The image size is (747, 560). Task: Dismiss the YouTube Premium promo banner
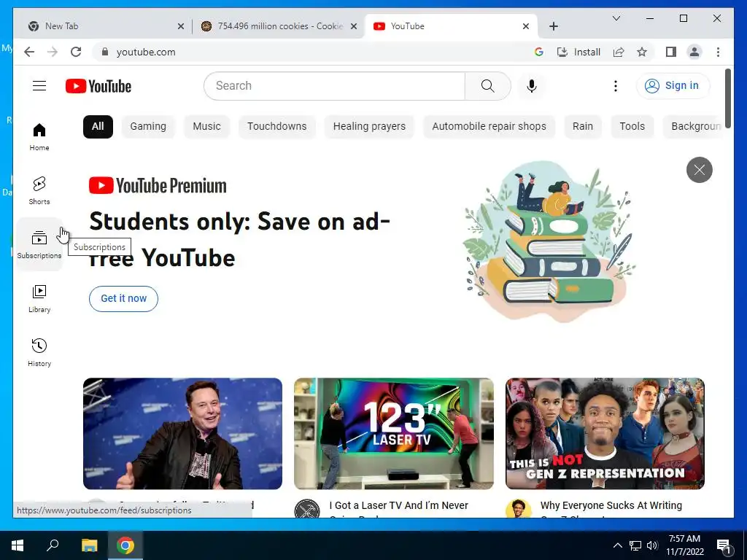tap(699, 169)
